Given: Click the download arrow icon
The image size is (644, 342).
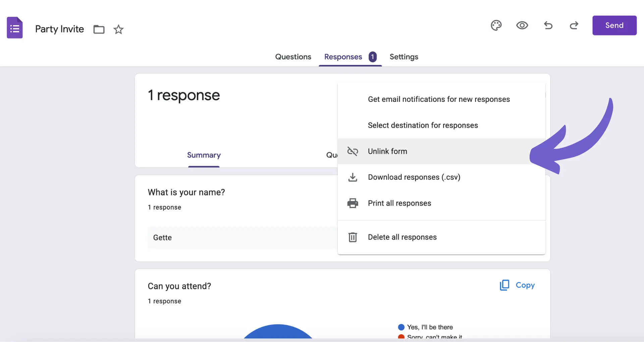Looking at the screenshot, I should coord(353,177).
